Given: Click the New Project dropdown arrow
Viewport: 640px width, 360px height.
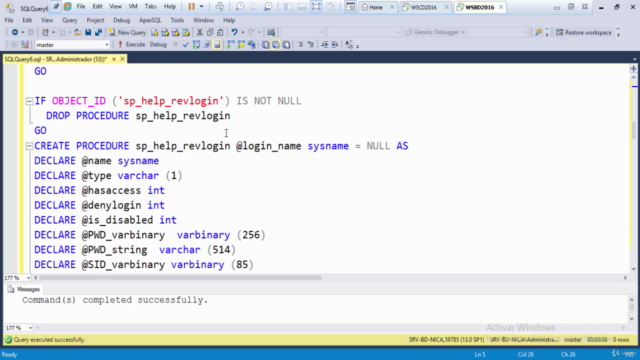Looking at the screenshot, I should [x=53, y=32].
